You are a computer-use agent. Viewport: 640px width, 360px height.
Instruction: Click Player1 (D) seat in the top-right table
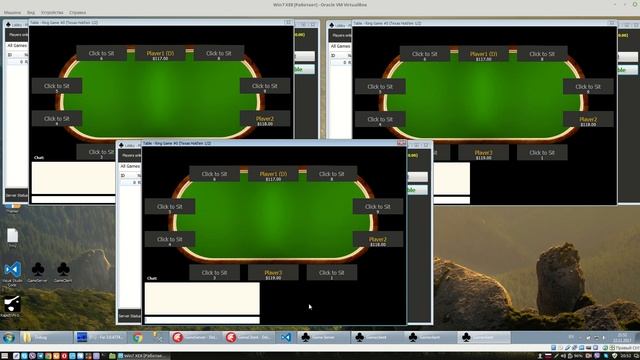click(483, 55)
